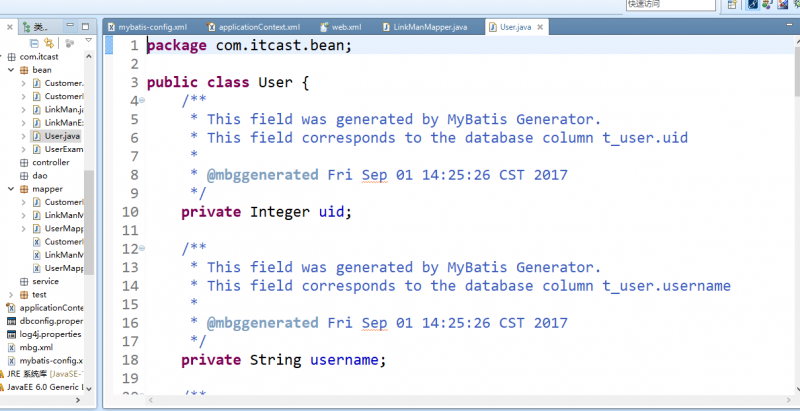
Task: Open the type hierarchy view tab
Action: coord(36,27)
